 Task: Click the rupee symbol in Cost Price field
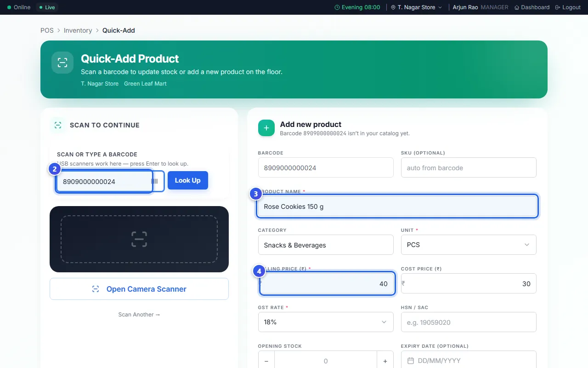coord(403,283)
